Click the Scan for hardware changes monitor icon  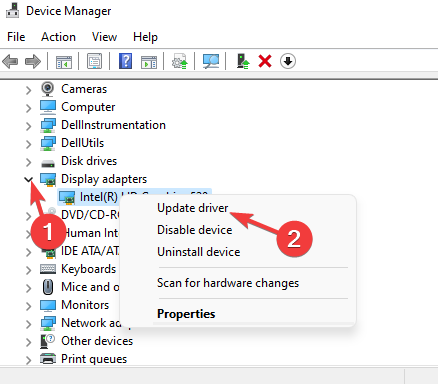pos(211,61)
